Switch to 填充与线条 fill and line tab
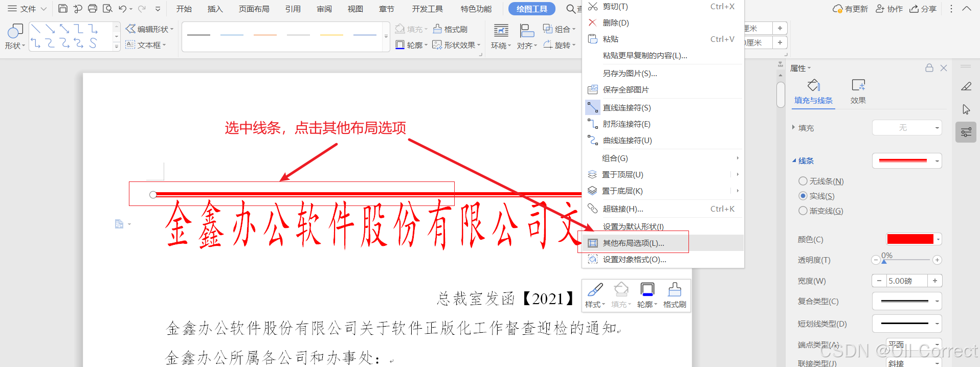This screenshot has height=367, width=980. click(813, 92)
